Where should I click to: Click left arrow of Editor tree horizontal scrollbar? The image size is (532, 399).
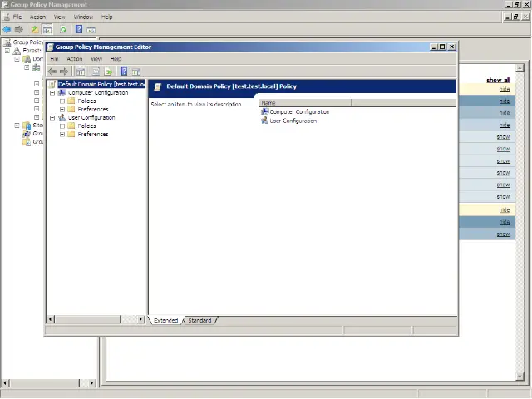click(51, 319)
